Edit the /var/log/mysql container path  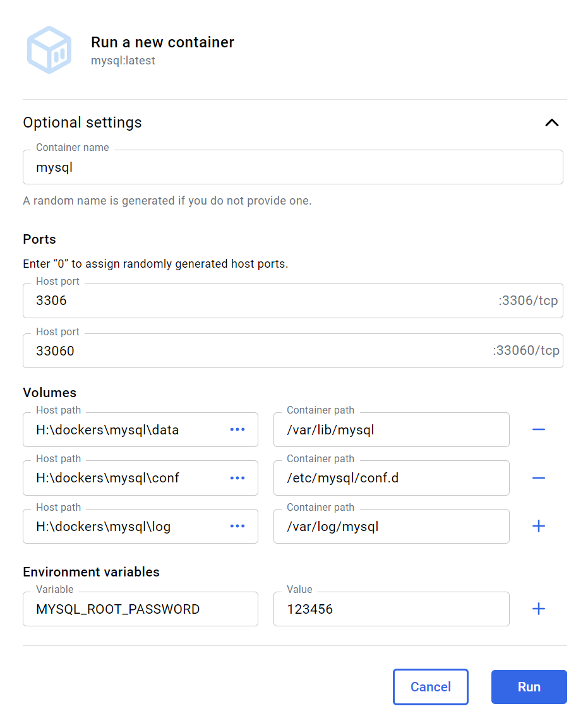(391, 526)
